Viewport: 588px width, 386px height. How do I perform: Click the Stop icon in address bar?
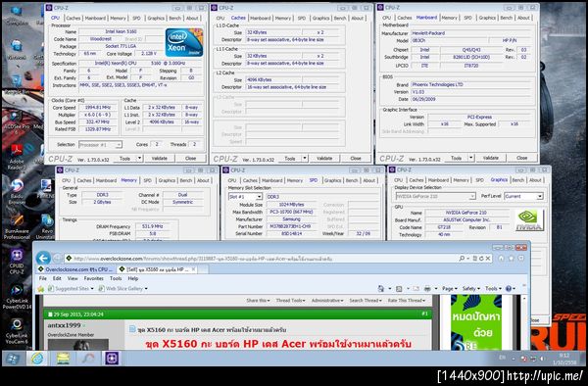[488, 259]
